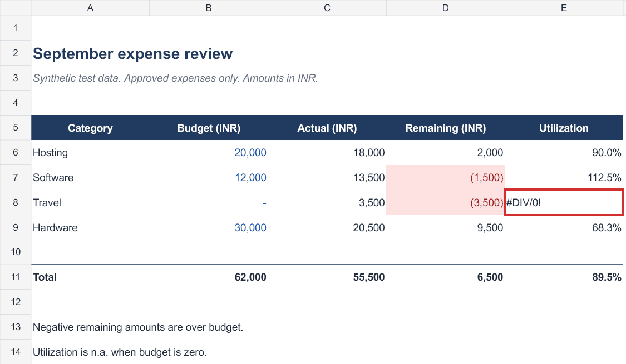This screenshot has height=364, width=626.
Task: Select total remaining cell 6,500
Action: point(446,277)
